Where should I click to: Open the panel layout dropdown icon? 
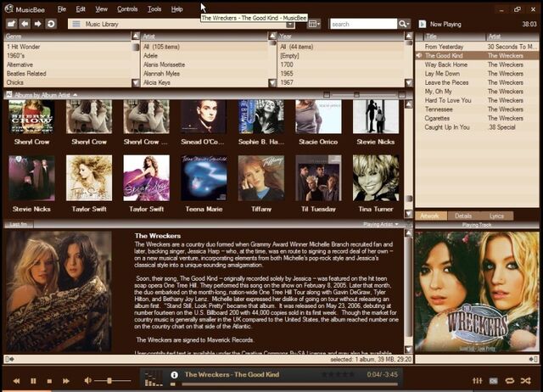(314, 24)
